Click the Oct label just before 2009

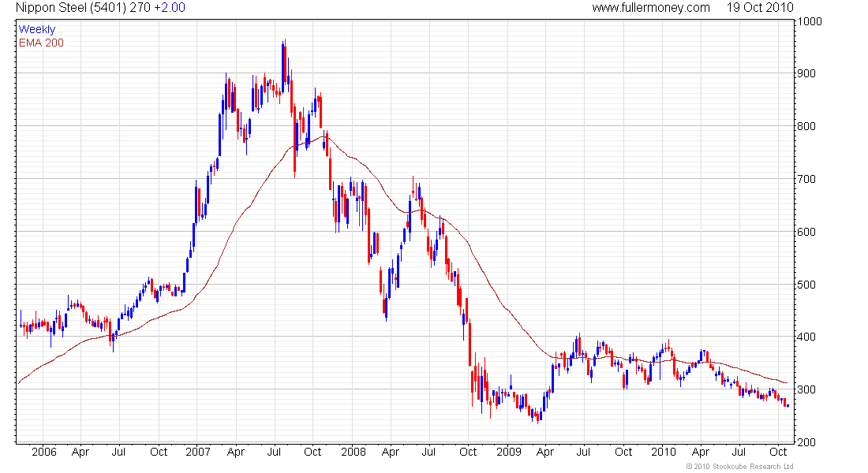[468, 452]
